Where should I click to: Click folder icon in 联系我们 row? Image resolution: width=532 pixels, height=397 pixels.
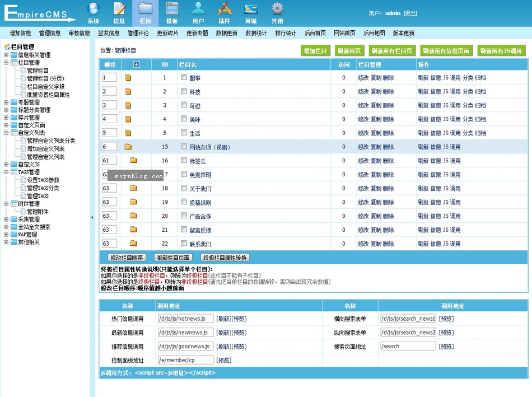[133, 243]
